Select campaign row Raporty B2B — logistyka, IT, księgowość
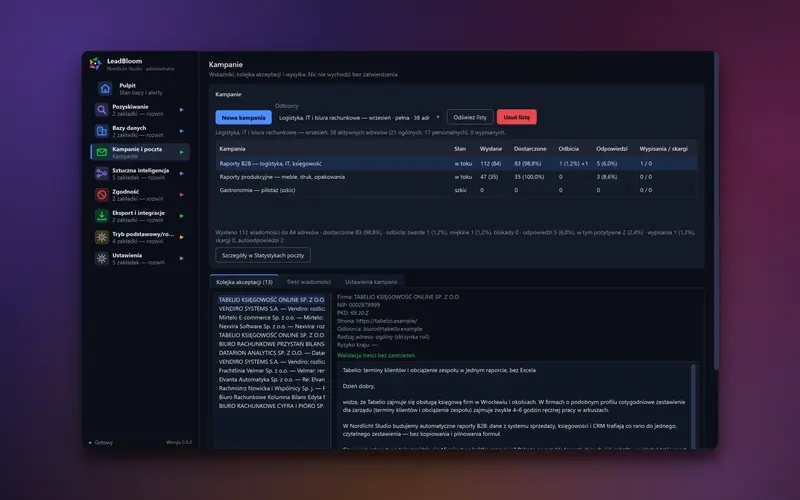The image size is (800, 500). tap(456, 163)
